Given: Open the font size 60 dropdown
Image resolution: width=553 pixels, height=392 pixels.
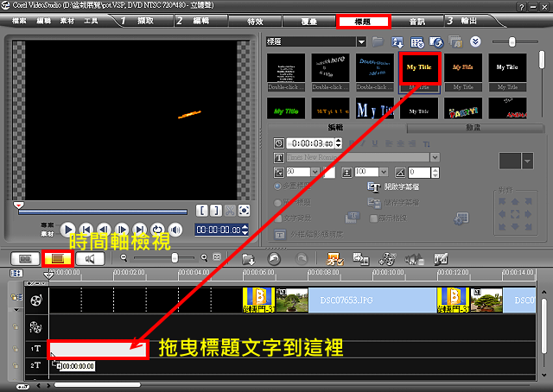Looking at the screenshot, I should (x=315, y=172).
